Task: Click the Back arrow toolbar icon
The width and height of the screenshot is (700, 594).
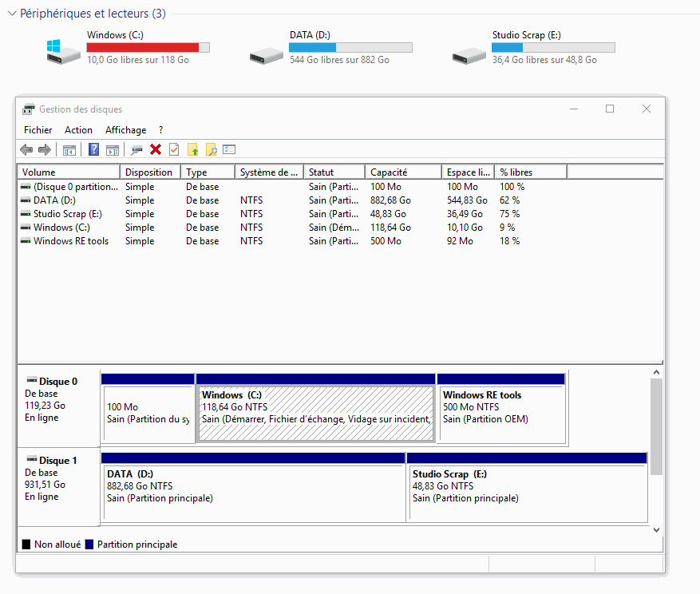Action: click(26, 149)
